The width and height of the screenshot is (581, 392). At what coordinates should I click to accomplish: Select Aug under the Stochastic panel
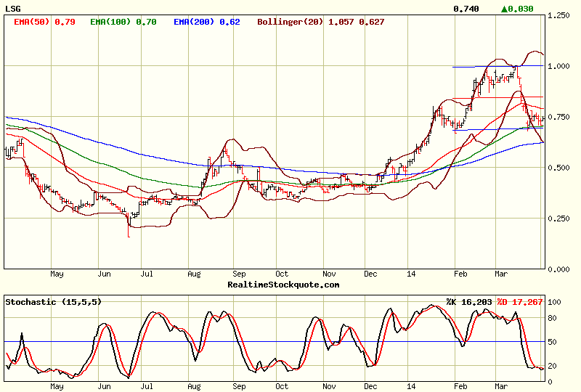[x=194, y=386]
